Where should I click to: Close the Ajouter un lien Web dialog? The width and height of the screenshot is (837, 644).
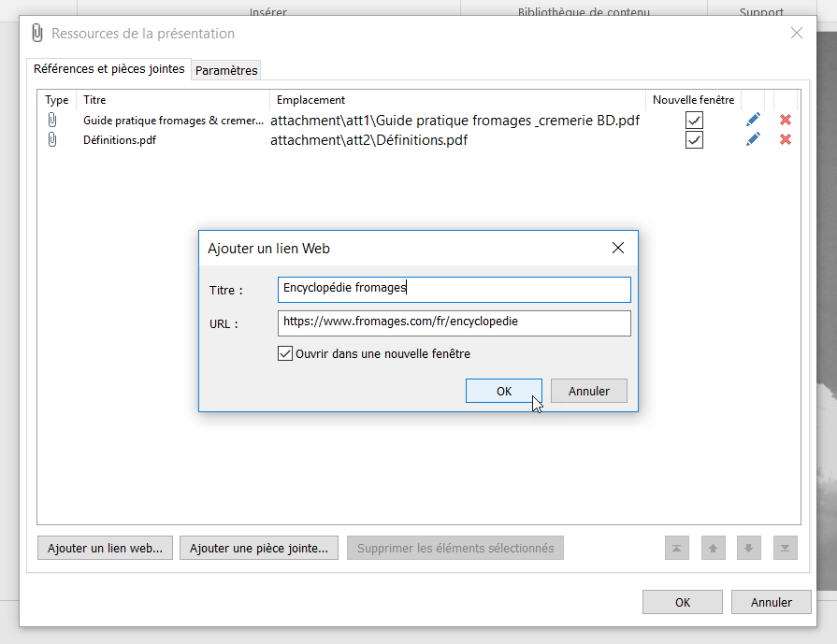pos(617,249)
